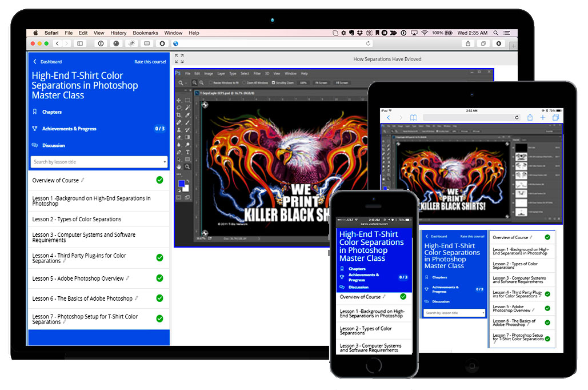Click the Zoom Out icon in options bar
Screen dimensions: 588x390
(202, 82)
